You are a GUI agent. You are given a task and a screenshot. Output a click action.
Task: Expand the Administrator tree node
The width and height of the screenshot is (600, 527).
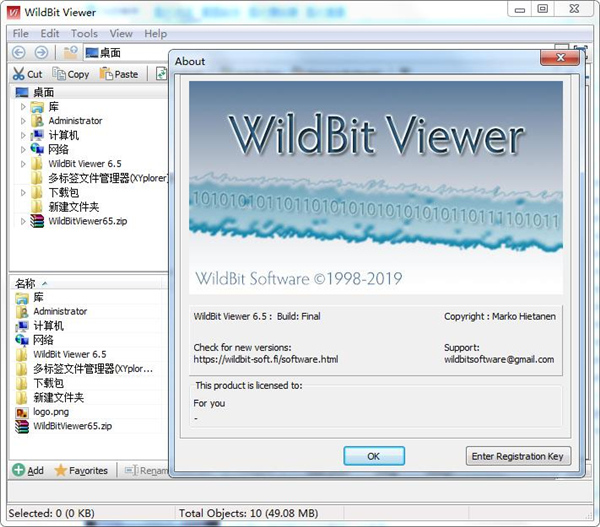click(23, 121)
